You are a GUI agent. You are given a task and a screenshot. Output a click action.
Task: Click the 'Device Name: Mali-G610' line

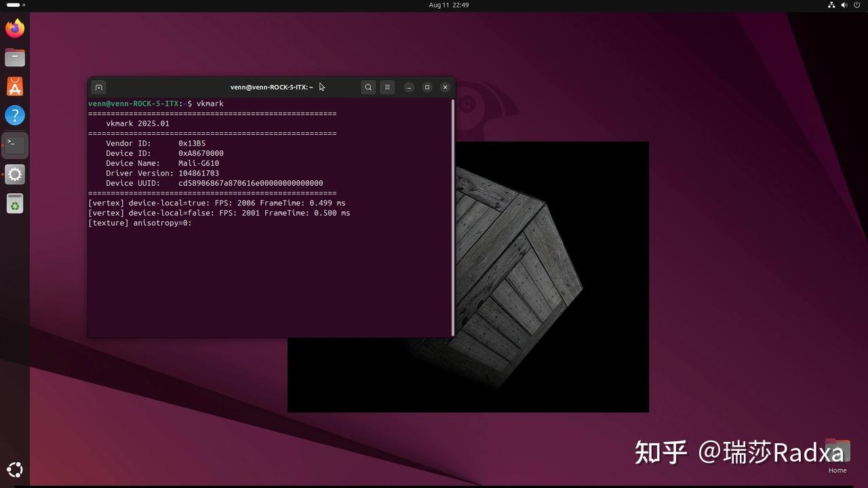(163, 163)
